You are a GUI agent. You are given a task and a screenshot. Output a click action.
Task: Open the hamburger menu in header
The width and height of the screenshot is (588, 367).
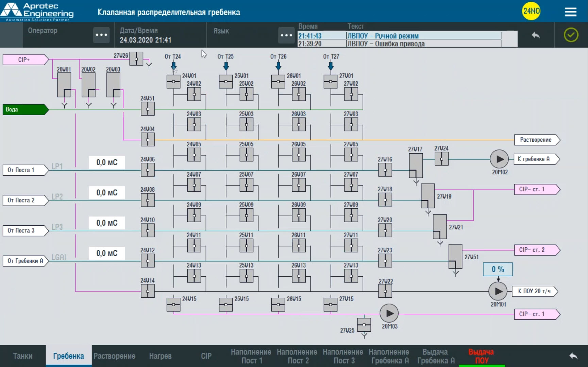[x=570, y=12]
